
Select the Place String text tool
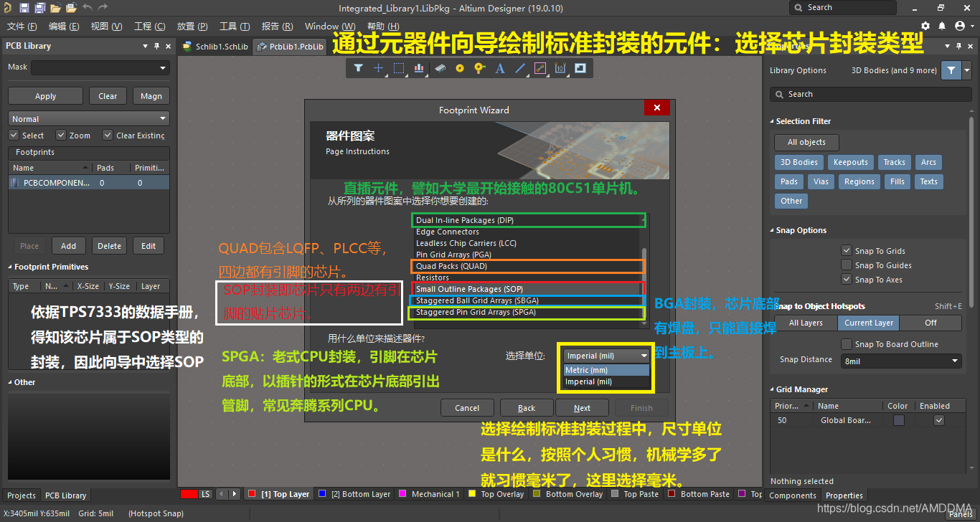point(500,69)
